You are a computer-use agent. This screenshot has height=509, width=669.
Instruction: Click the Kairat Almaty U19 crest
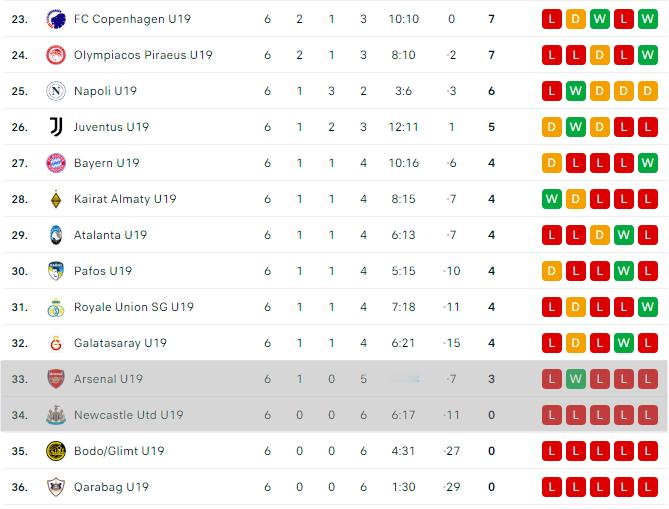[x=56, y=199]
